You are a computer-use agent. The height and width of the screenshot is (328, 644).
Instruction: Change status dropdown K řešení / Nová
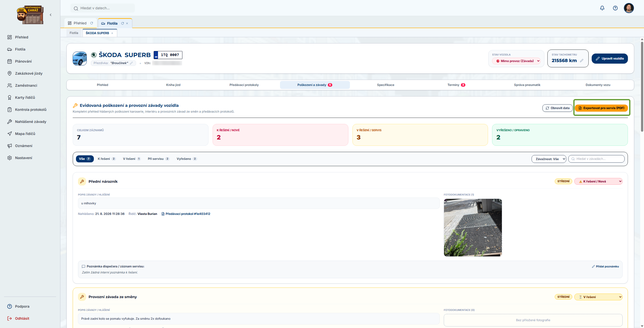click(598, 181)
